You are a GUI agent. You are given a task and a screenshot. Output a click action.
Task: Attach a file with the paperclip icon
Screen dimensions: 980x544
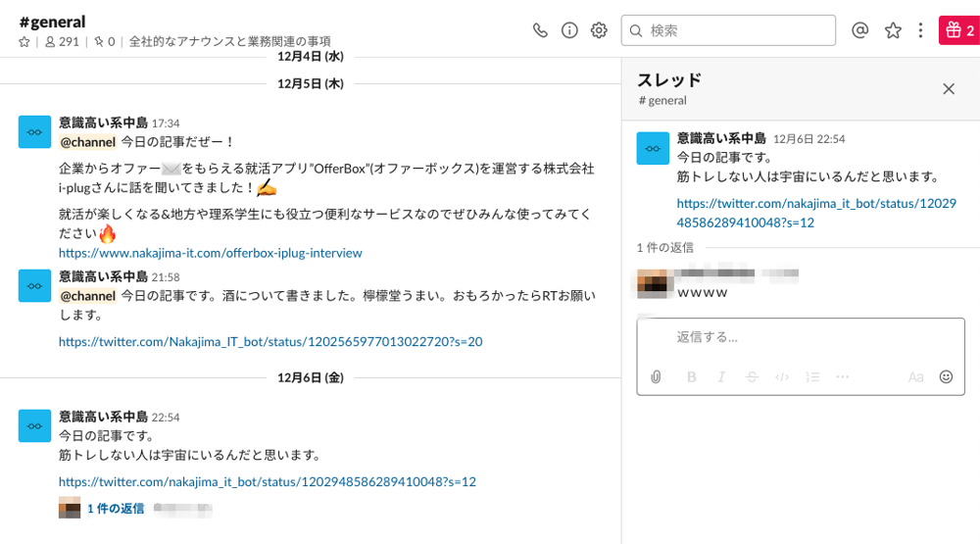pyautogui.click(x=656, y=376)
